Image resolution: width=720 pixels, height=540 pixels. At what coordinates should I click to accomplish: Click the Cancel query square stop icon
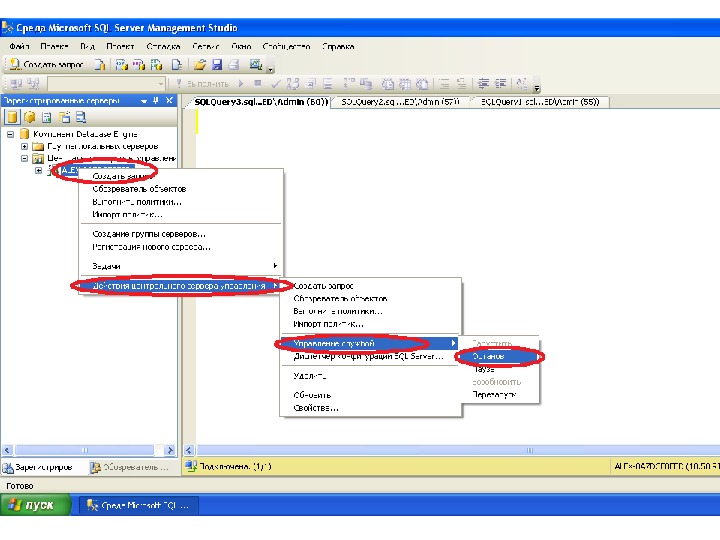258,83
